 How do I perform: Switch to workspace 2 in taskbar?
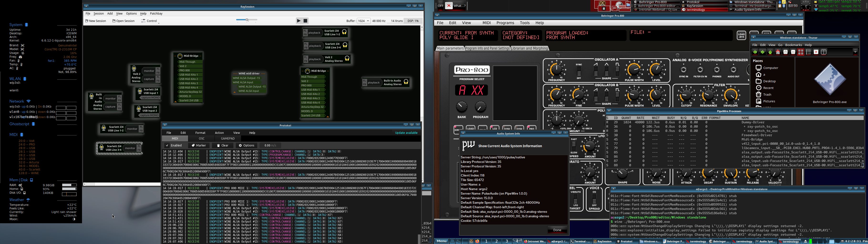pyautogui.click(x=496, y=241)
